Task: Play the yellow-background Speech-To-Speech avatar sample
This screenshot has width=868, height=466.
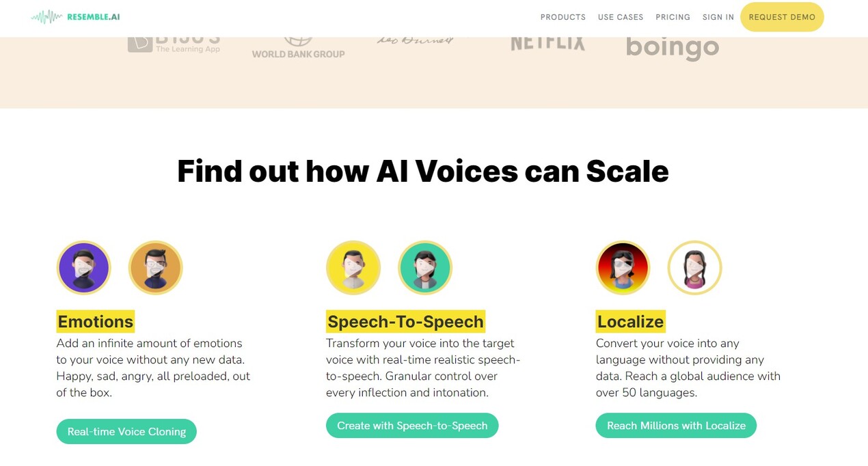Action: tap(353, 268)
